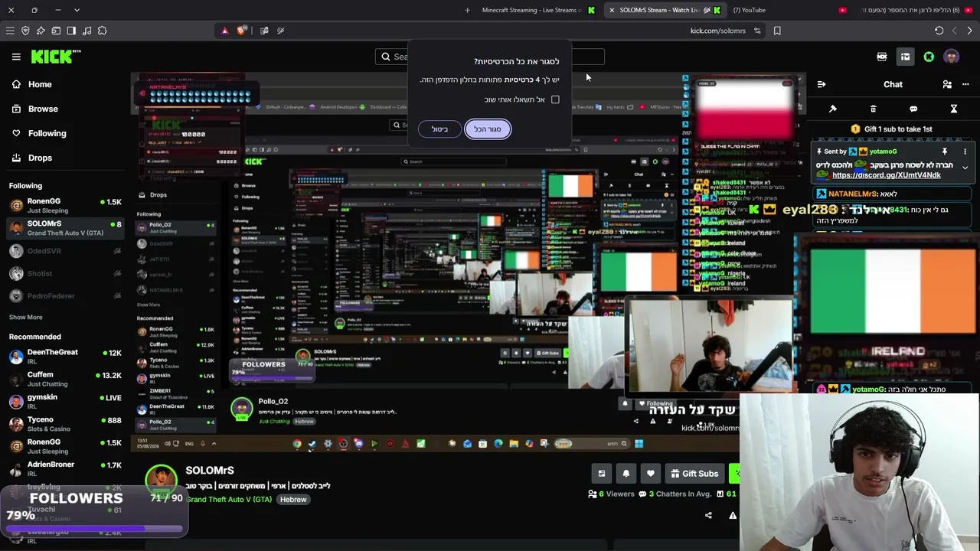The image size is (980, 551).
Task: Open the discord.gg link in pinned message
Action: click(887, 175)
